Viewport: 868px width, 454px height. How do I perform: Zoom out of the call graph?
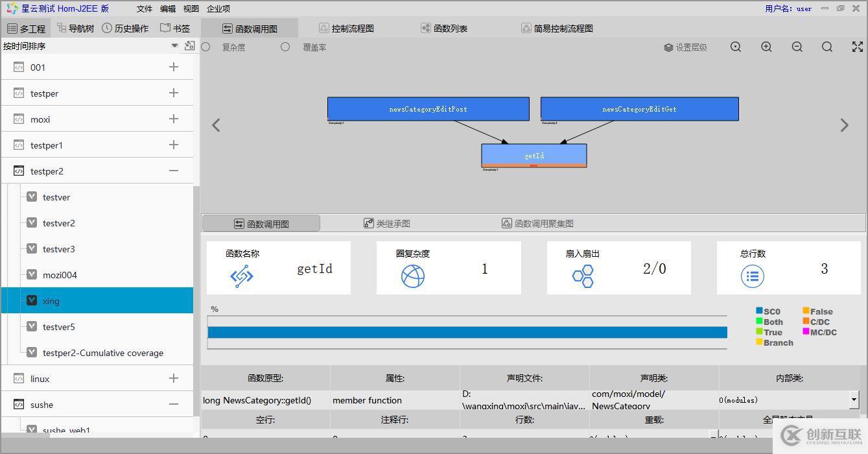pos(797,47)
